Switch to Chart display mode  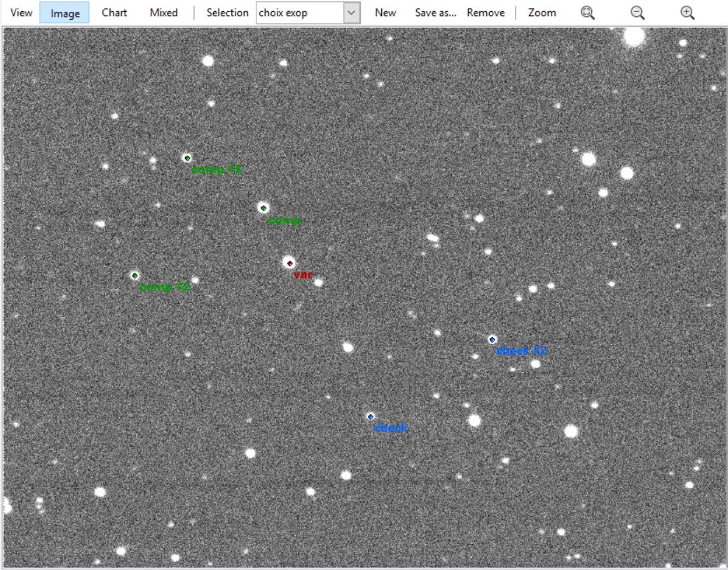[114, 13]
